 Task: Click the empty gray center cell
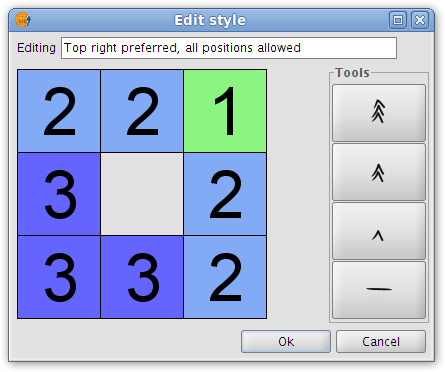(x=142, y=194)
